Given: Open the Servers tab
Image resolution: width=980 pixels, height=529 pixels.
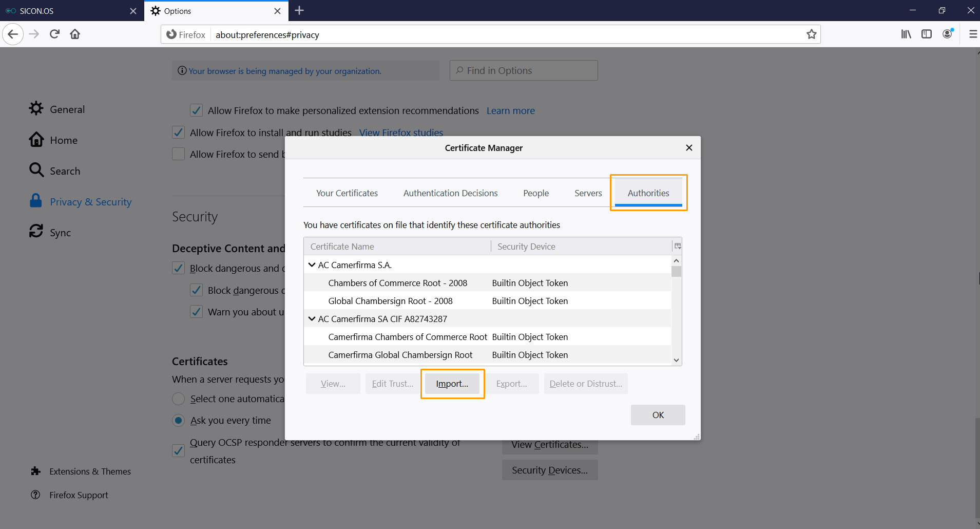Looking at the screenshot, I should pos(588,193).
